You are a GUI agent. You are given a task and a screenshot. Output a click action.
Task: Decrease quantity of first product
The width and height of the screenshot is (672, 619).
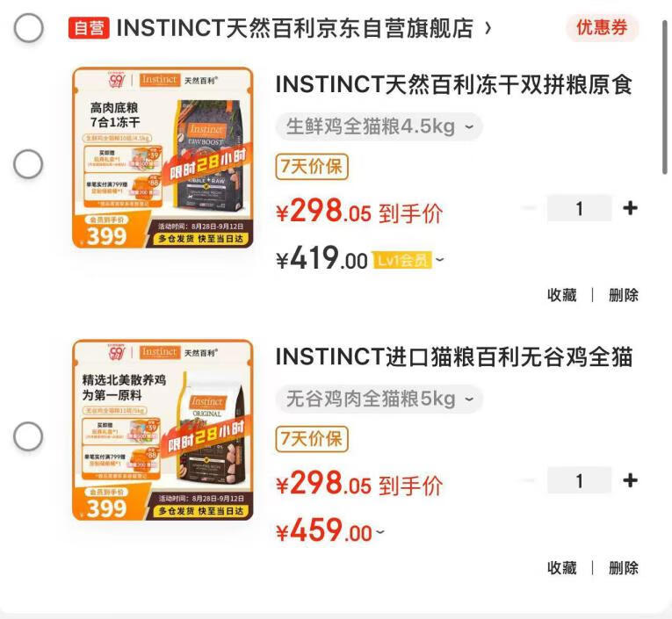click(530, 209)
